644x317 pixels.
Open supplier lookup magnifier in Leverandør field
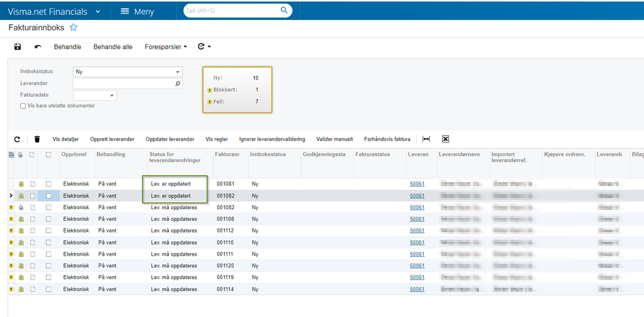click(x=178, y=83)
